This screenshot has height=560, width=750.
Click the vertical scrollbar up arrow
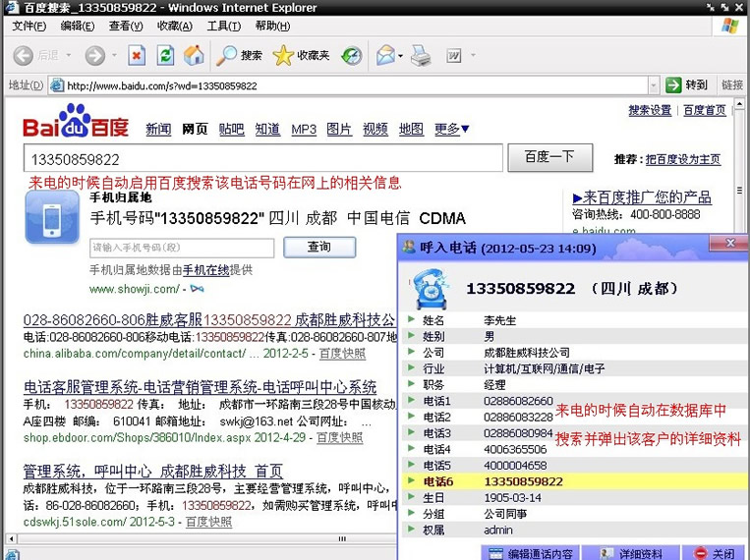(x=739, y=103)
